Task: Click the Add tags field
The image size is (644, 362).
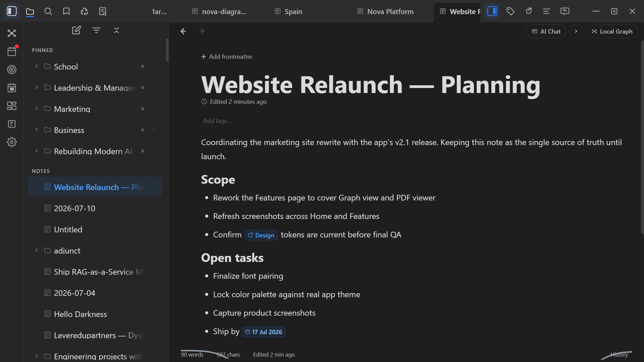Action: point(217,121)
